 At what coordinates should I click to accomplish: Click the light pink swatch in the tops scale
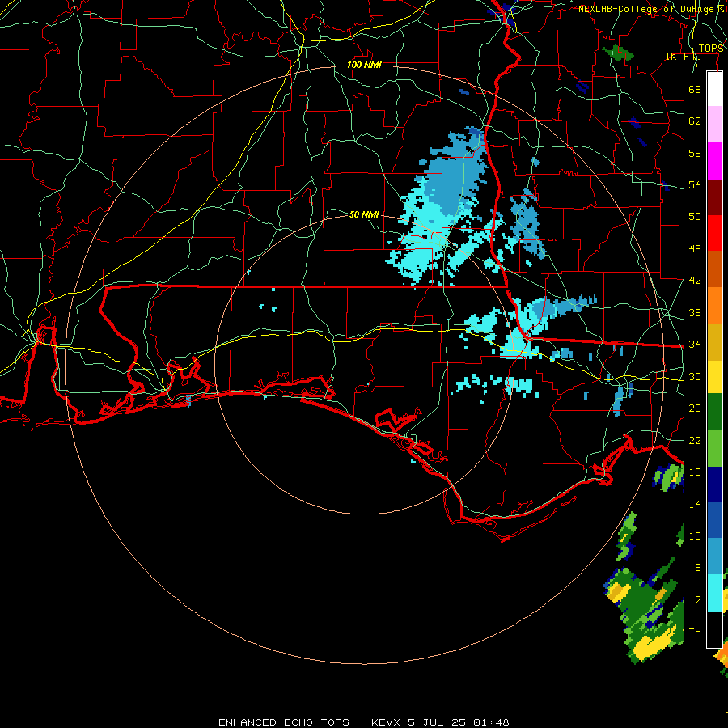tap(714, 125)
